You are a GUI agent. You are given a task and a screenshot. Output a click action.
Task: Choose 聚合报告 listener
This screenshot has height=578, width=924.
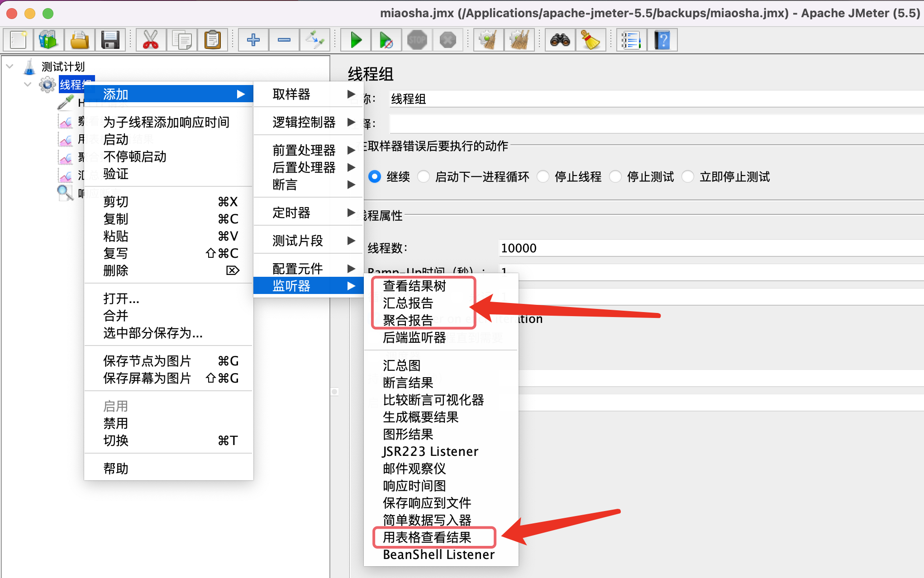(408, 320)
